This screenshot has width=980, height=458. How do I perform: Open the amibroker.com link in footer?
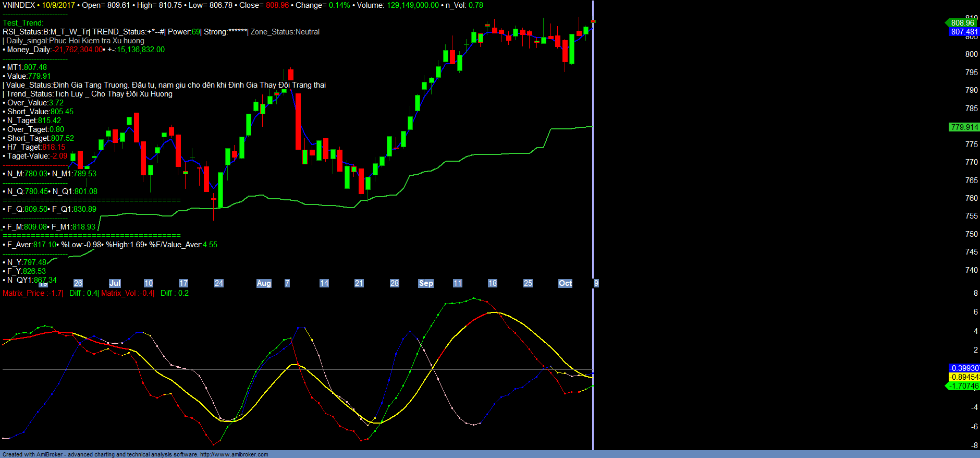pos(234,454)
